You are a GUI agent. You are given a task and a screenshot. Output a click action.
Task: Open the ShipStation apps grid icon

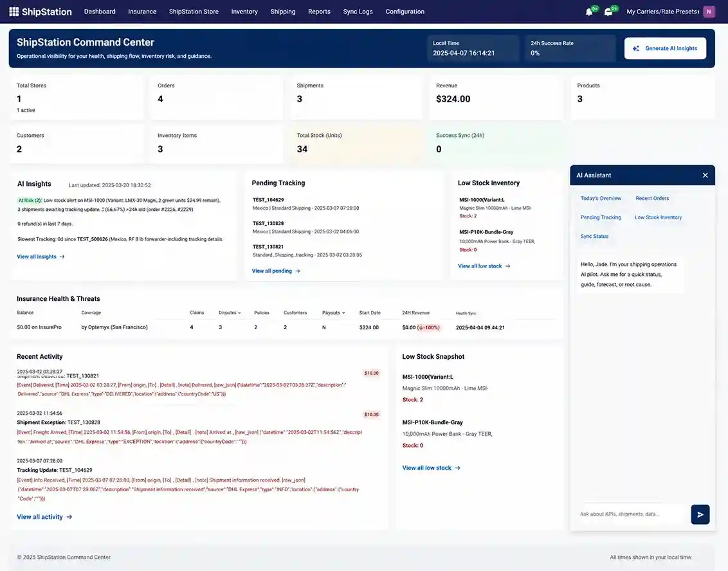[14, 12]
